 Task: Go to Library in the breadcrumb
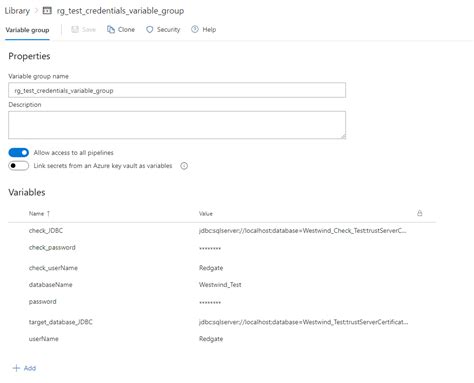click(x=17, y=11)
